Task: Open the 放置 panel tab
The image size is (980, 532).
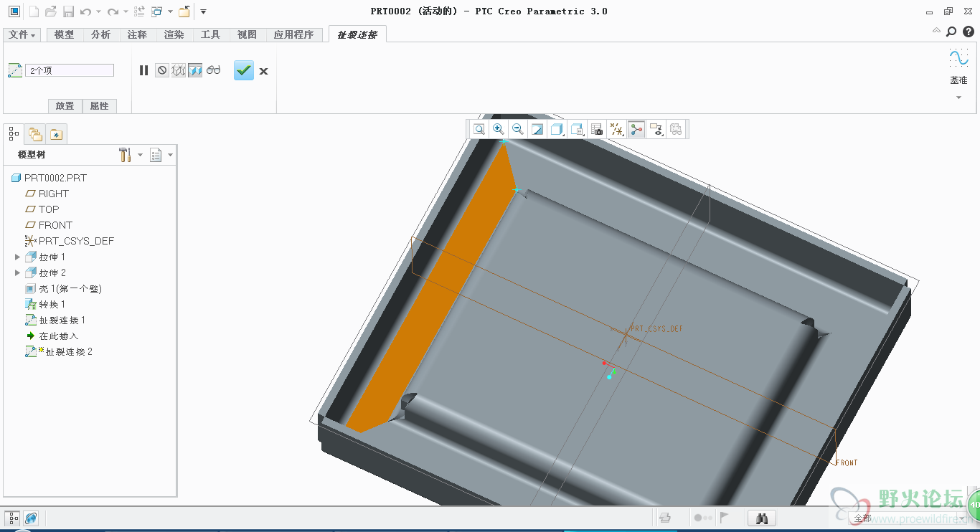Action: (x=65, y=106)
